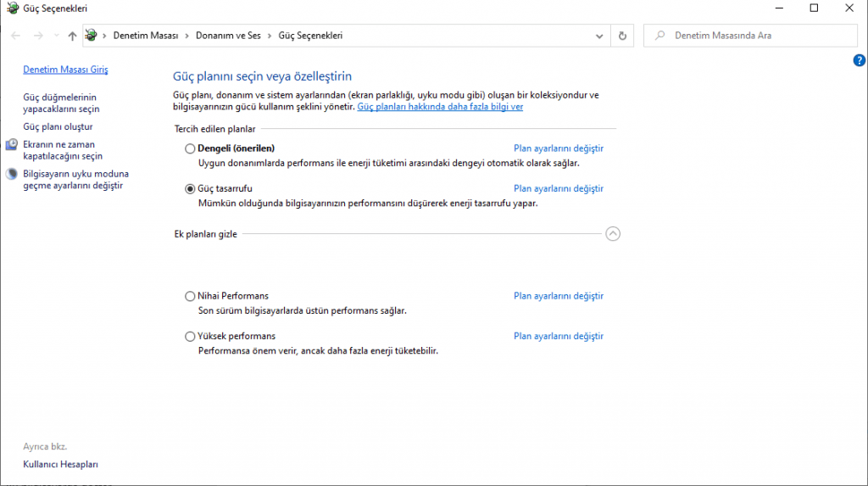
Task: Click the forward navigation arrow
Action: tap(38, 36)
